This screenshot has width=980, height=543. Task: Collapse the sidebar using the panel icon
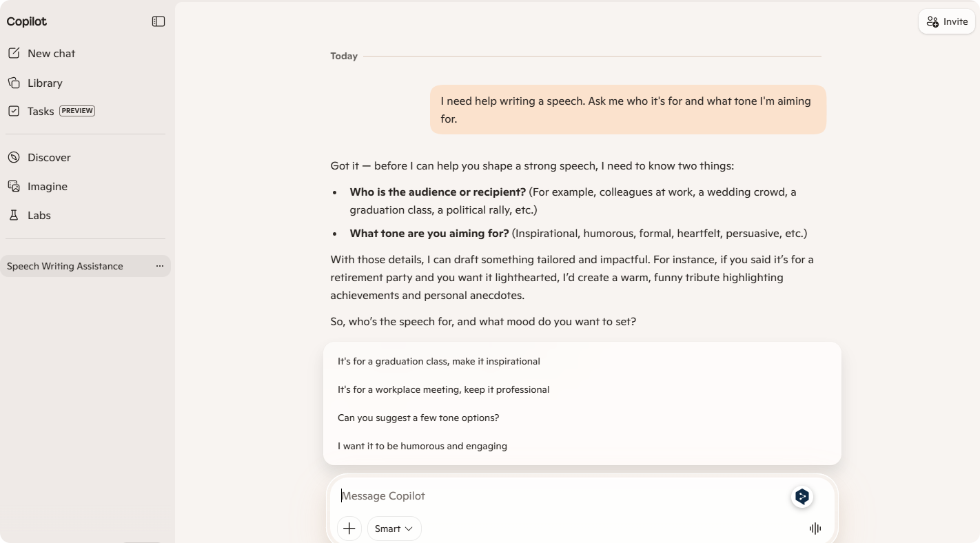[159, 21]
